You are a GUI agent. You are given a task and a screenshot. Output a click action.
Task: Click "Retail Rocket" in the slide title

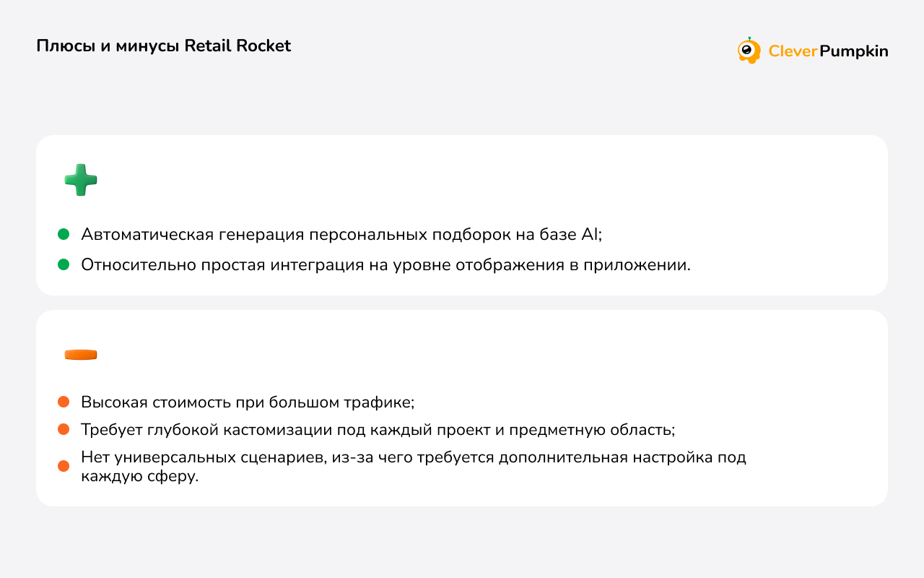pyautogui.click(x=237, y=46)
